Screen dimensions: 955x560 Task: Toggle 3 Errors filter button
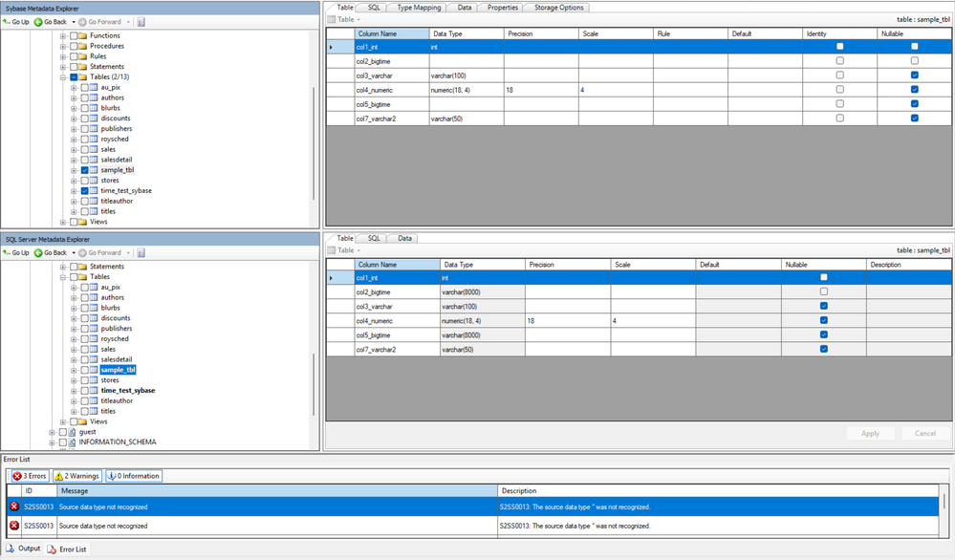coord(30,476)
